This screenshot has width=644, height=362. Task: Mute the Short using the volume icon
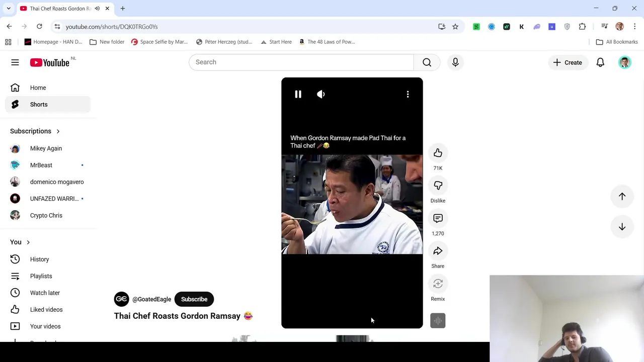321,94
